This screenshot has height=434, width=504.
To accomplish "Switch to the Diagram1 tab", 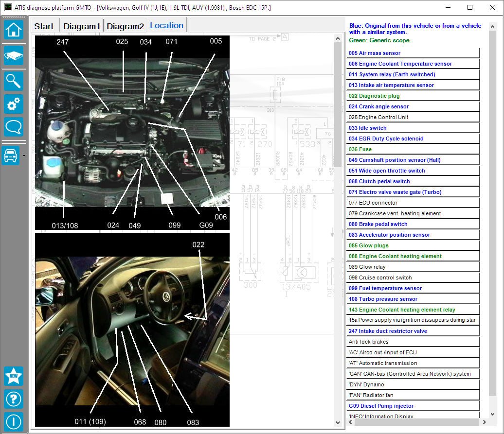I will coord(82,26).
